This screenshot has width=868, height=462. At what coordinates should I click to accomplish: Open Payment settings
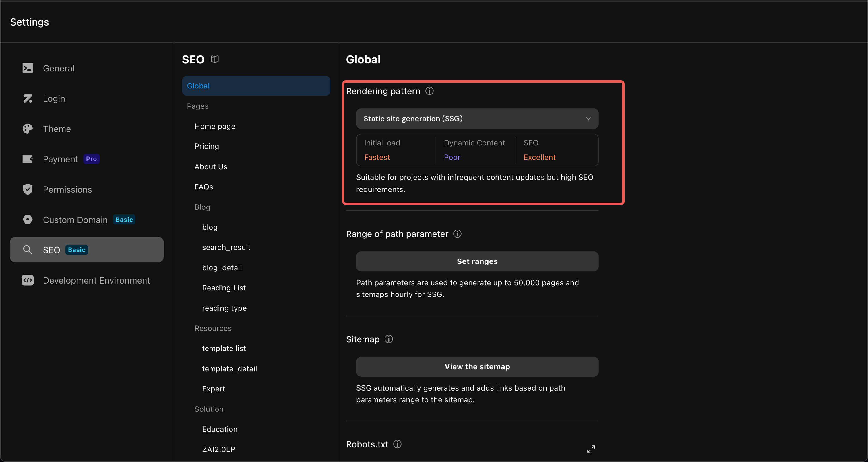87,159
